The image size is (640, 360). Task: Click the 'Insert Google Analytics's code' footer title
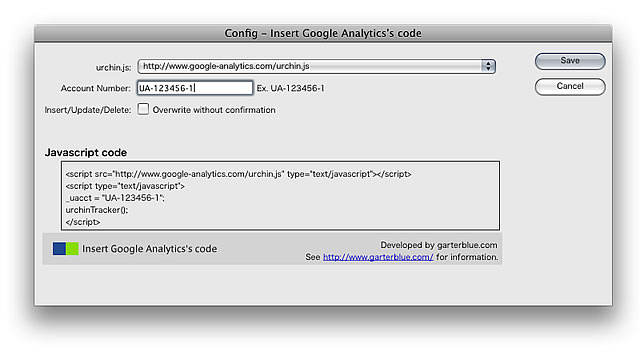pos(149,249)
